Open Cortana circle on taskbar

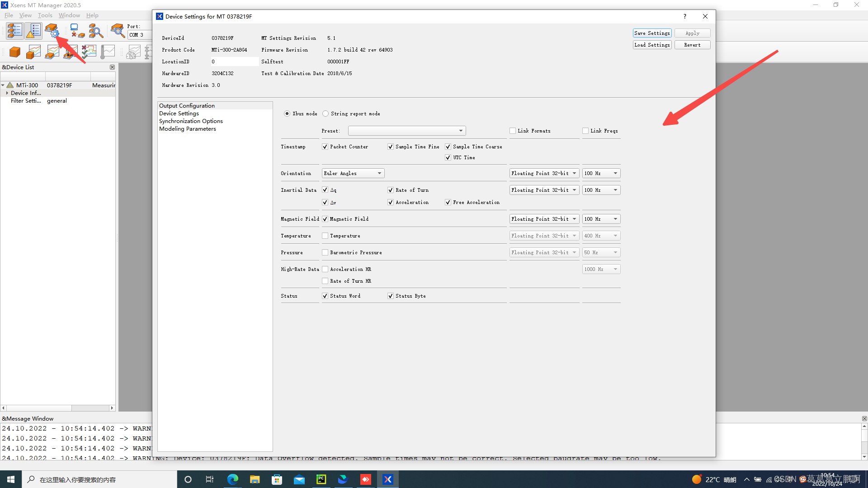coord(188,479)
